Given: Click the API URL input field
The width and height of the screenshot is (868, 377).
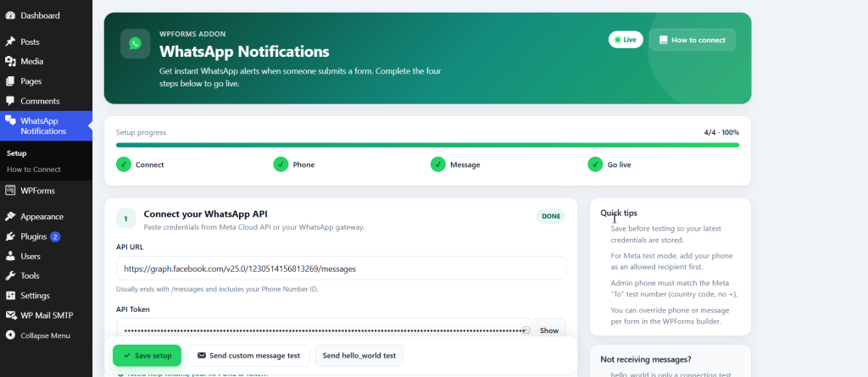Looking at the screenshot, I should pyautogui.click(x=341, y=269).
